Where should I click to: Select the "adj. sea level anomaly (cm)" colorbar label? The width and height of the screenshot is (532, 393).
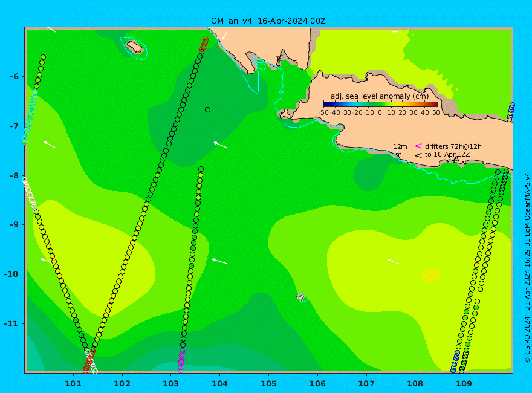380,96
